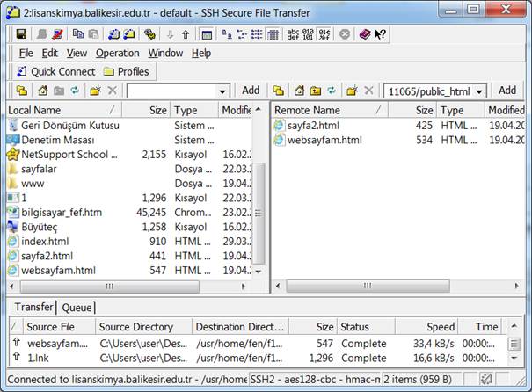The width and height of the screenshot is (532, 392).
Task: Select index.html in the local file list
Action: click(45, 241)
